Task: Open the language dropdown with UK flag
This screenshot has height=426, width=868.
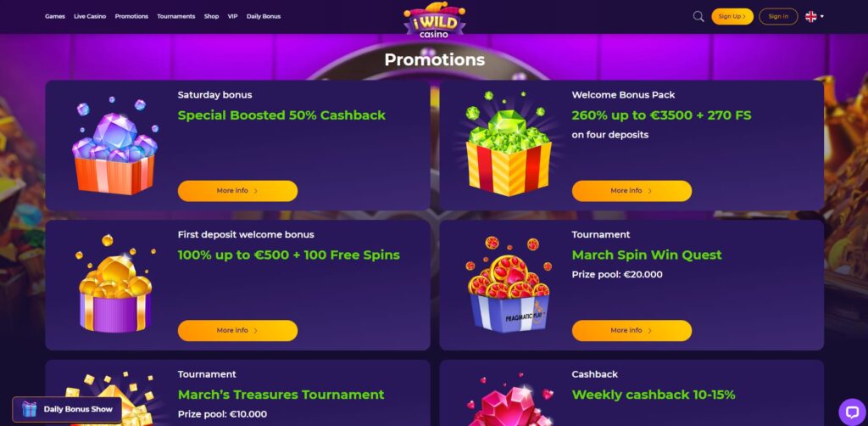Action: (x=815, y=17)
